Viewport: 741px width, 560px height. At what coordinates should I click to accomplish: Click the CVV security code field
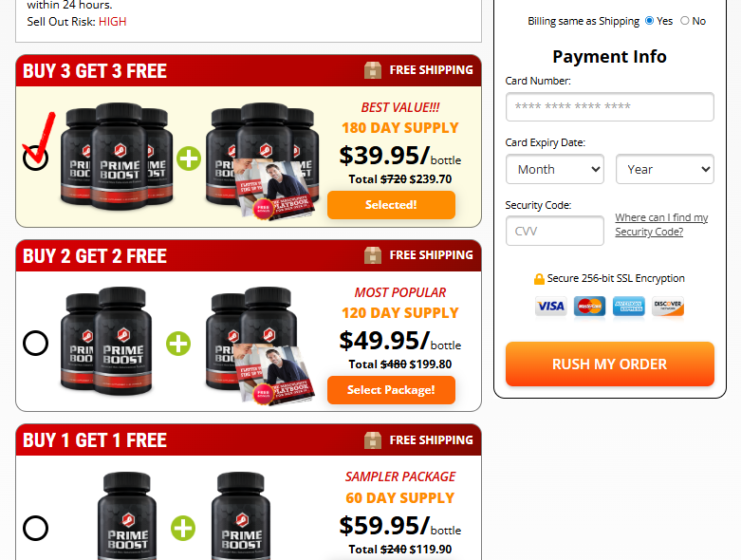point(555,231)
